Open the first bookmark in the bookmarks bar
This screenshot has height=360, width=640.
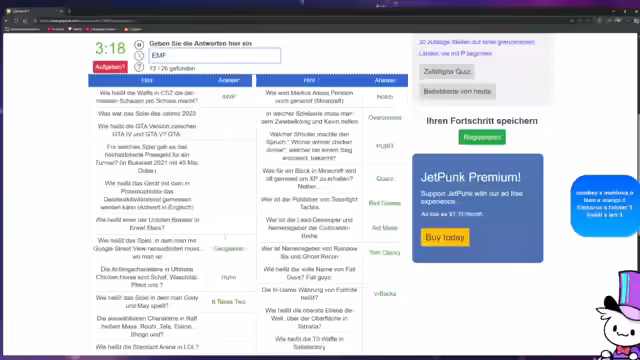tap(23, 29)
